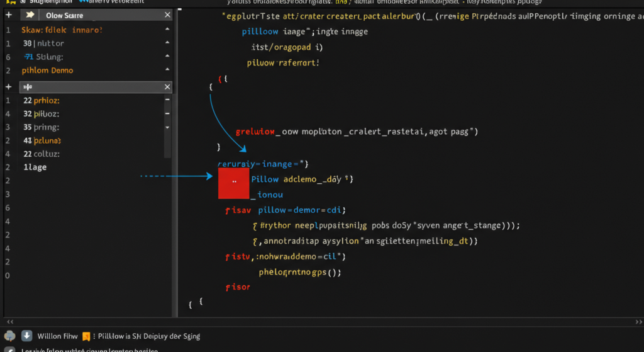The image size is (644, 352).
Task: Expand the 35 pring: row dropdown arrow
Action: pyautogui.click(x=167, y=127)
